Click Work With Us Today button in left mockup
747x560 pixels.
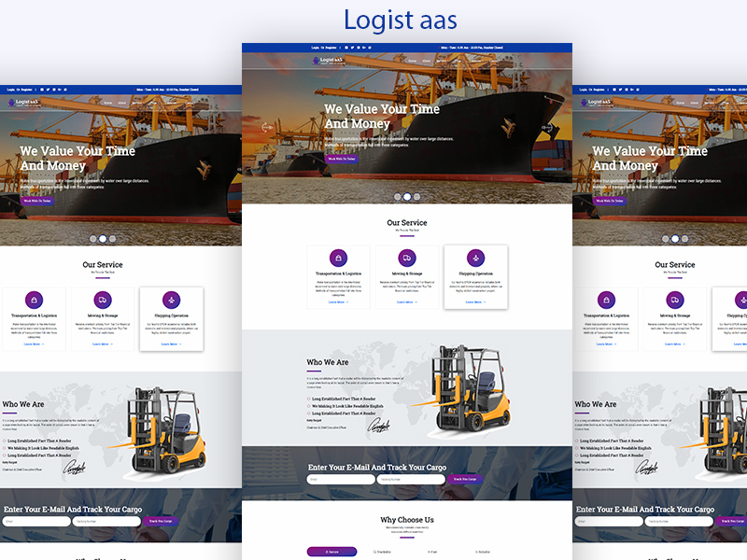(37, 201)
